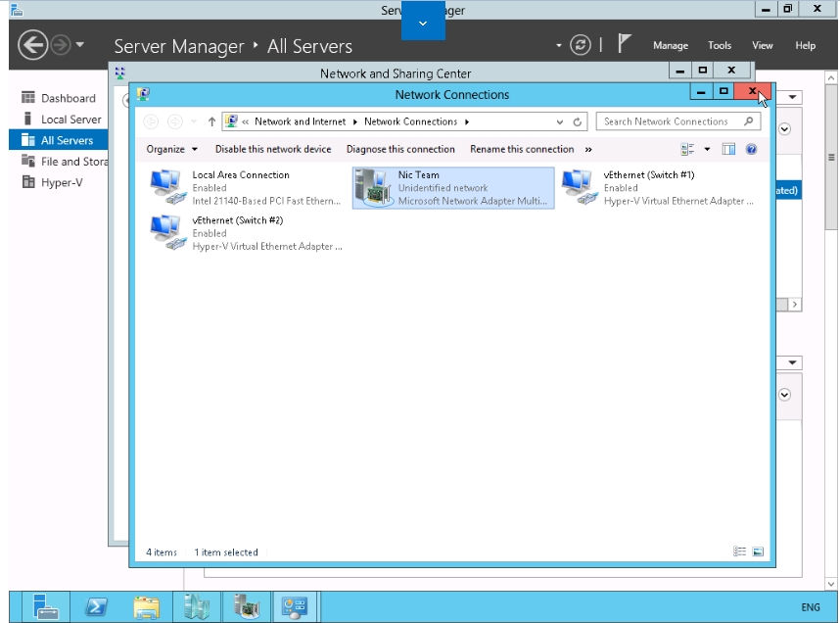Open the notifications flag in Server Manager

[624, 44]
